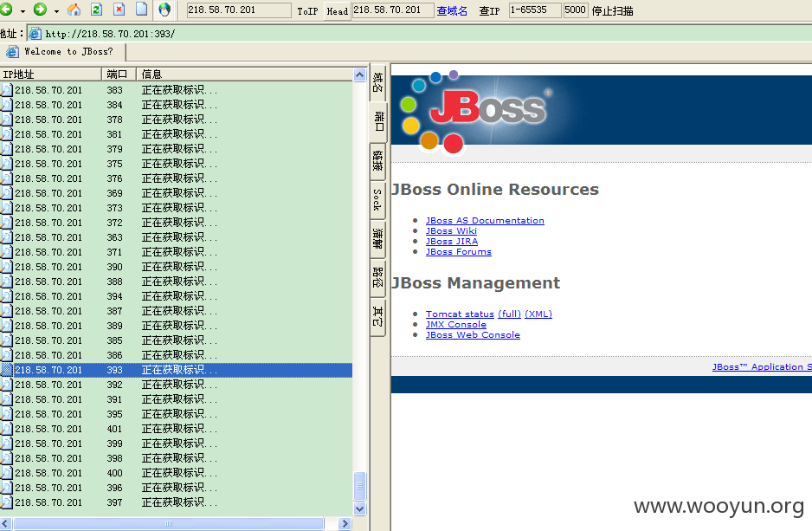Image resolution: width=812 pixels, height=531 pixels.
Task: Select the Welcome to JBoss tab
Action: coord(63,52)
